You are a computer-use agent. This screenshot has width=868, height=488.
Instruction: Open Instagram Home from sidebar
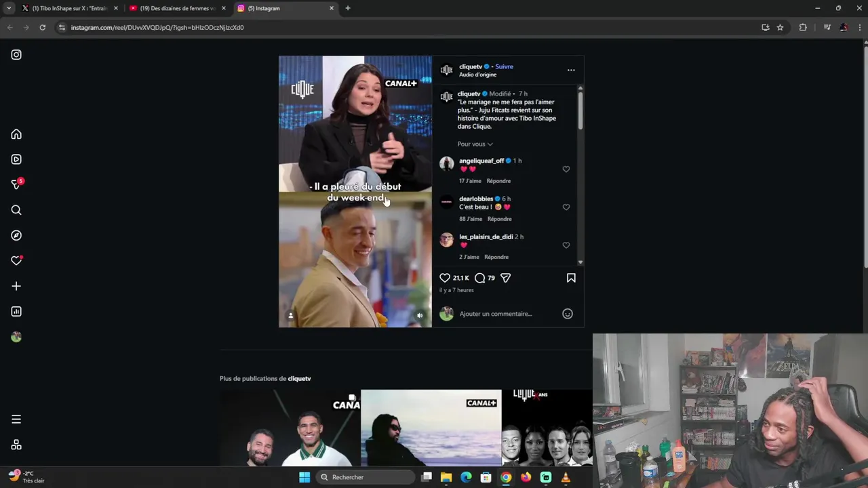[16, 134]
